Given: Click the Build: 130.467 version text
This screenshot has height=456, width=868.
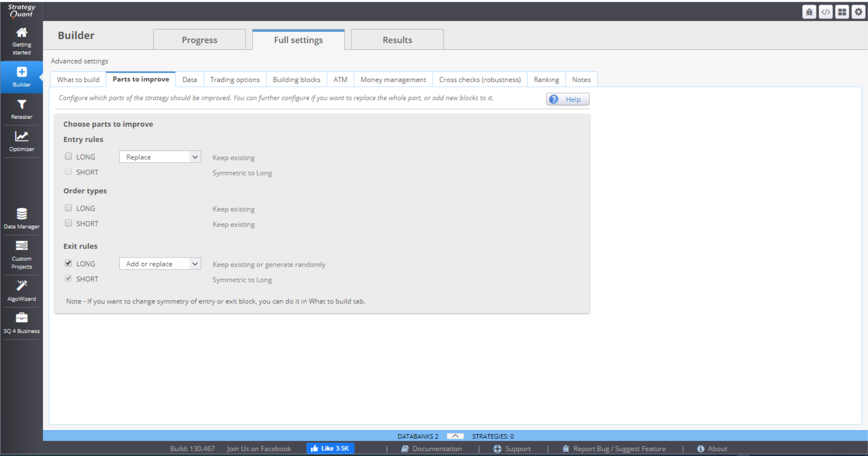Looking at the screenshot, I should pos(192,449).
